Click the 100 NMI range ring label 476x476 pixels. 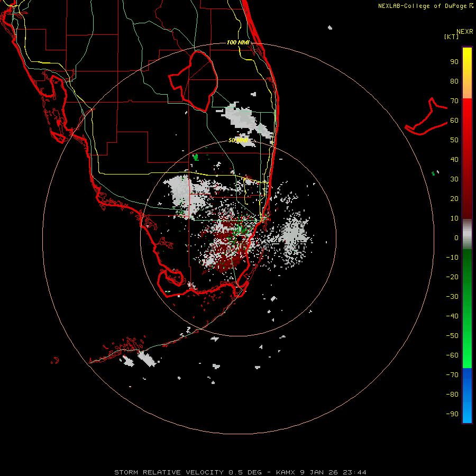click(238, 42)
